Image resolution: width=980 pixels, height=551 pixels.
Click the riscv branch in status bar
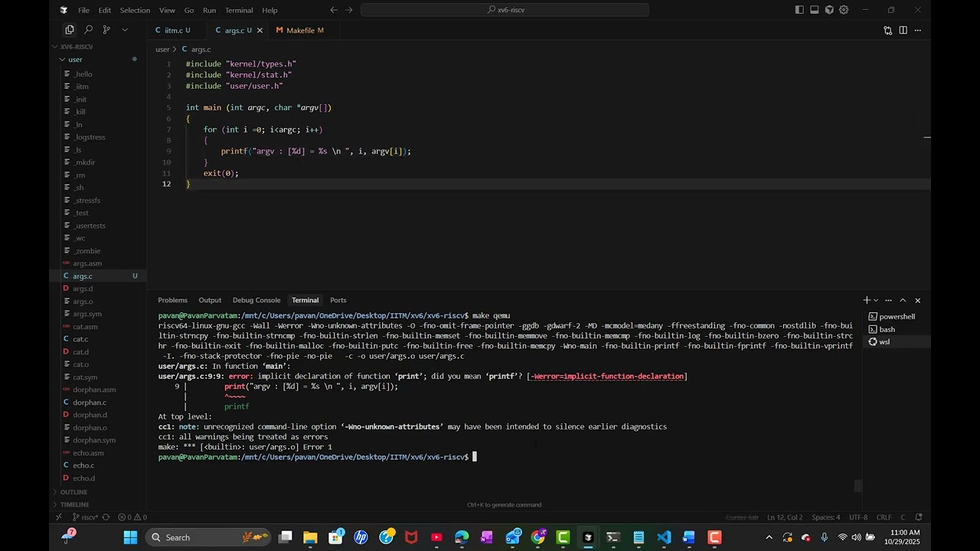tap(84, 517)
